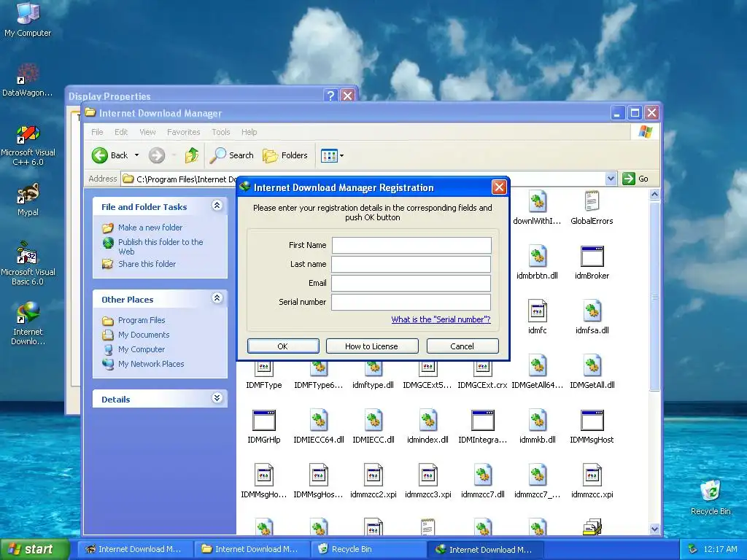Select the IDMIECC64.dll file
The width and height of the screenshot is (747, 560).
tap(319, 427)
